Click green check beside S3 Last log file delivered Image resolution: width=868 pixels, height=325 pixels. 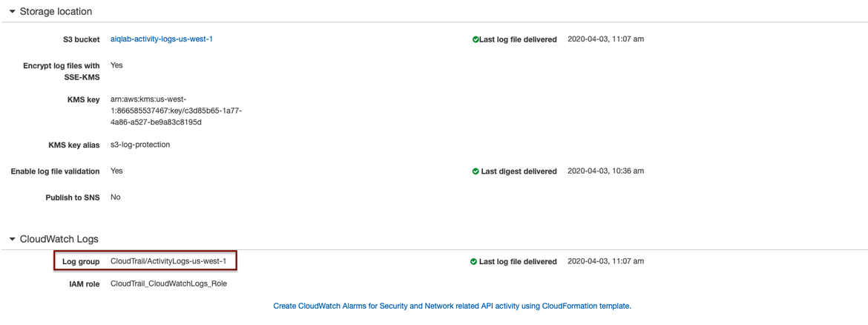(x=476, y=39)
